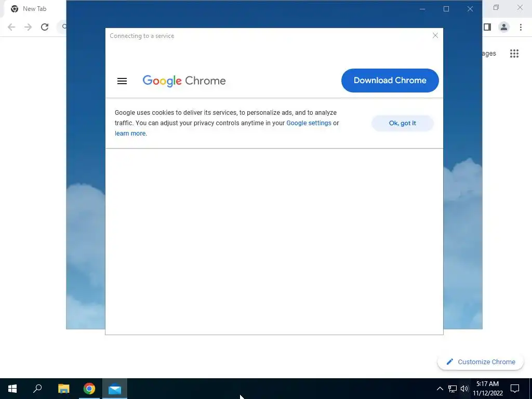Close the Chrome browser window

(520, 7)
